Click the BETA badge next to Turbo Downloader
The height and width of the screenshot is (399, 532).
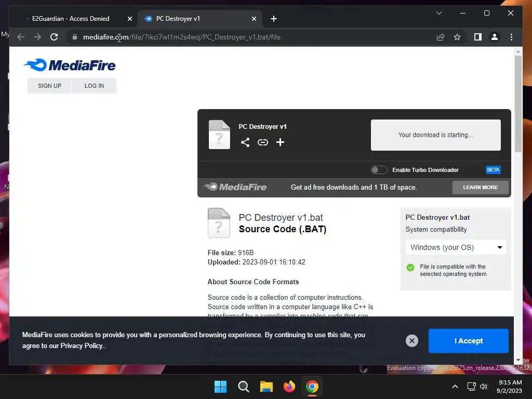tap(493, 170)
